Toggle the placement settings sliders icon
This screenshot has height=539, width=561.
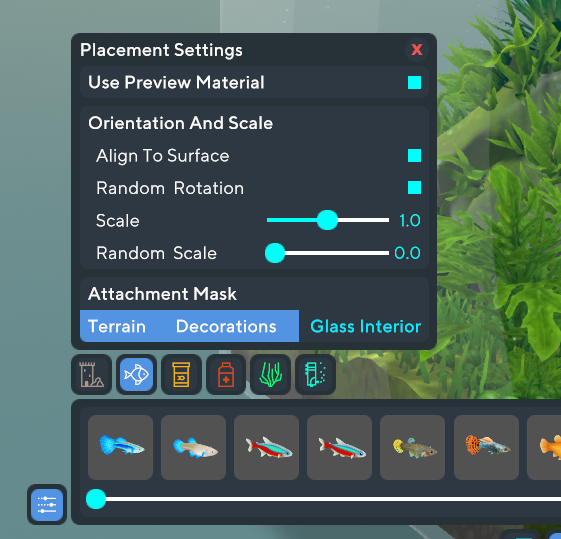pos(47,505)
